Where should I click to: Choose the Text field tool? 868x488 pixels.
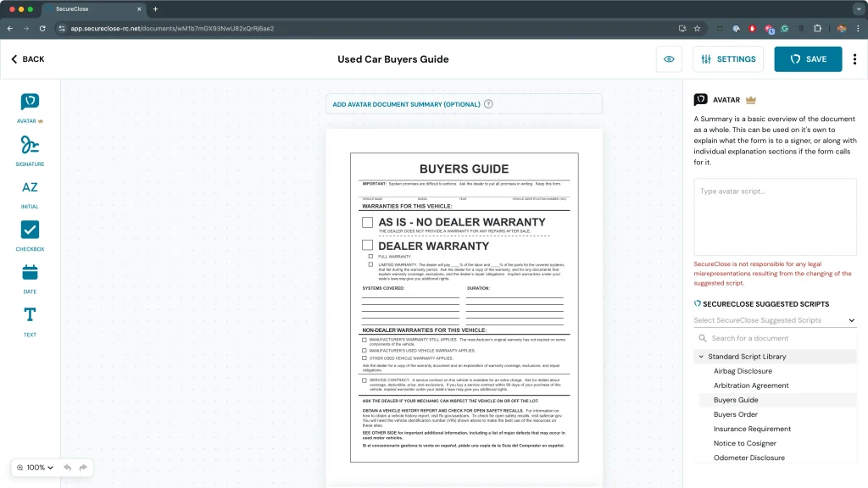coord(30,316)
